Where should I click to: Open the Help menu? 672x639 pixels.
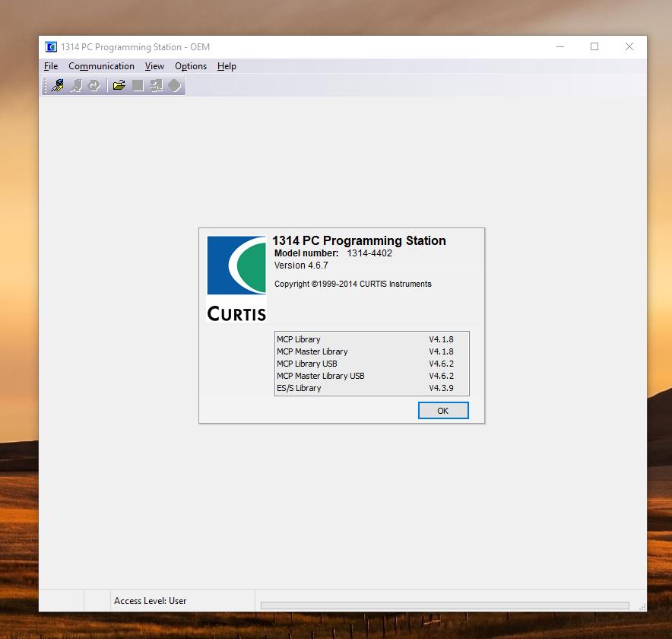(x=227, y=66)
